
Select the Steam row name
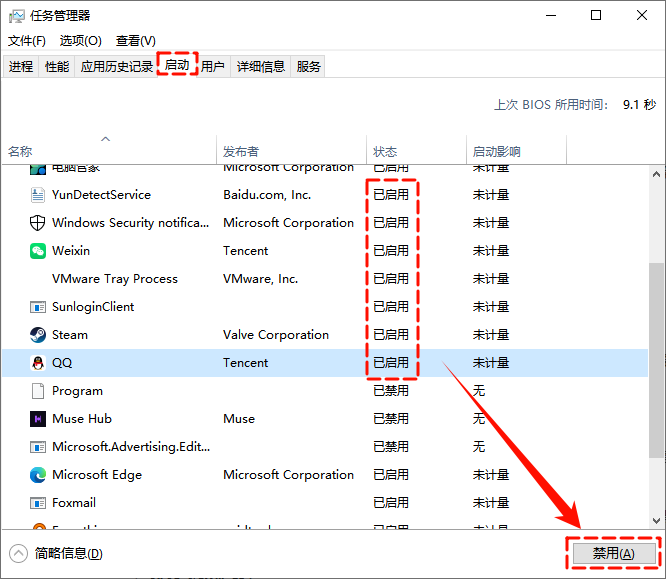pyautogui.click(x=70, y=335)
